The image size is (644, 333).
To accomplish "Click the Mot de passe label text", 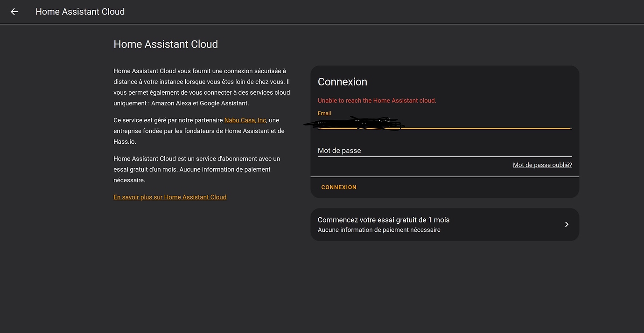I will coord(339,150).
